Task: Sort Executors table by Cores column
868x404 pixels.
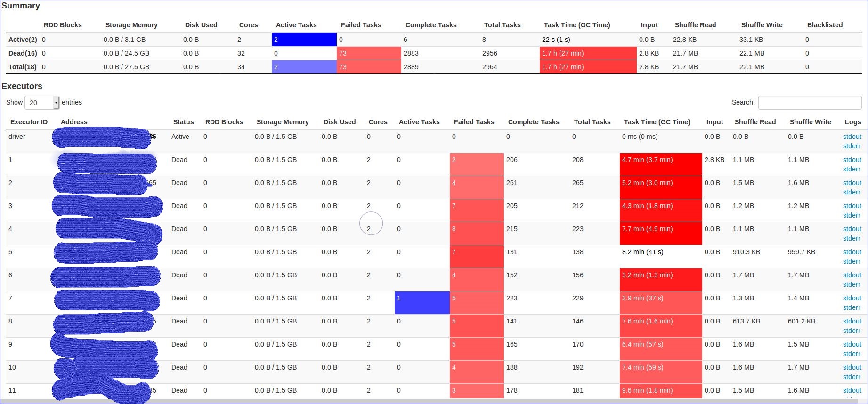Action: click(378, 122)
